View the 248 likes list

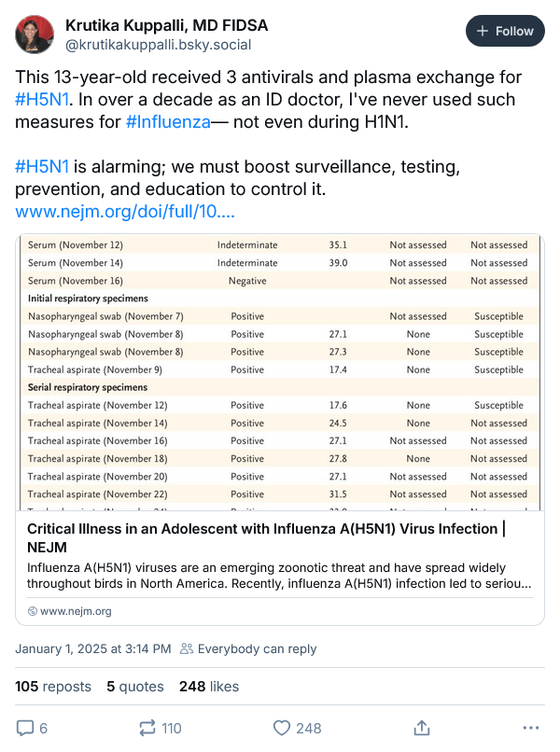click(208, 687)
